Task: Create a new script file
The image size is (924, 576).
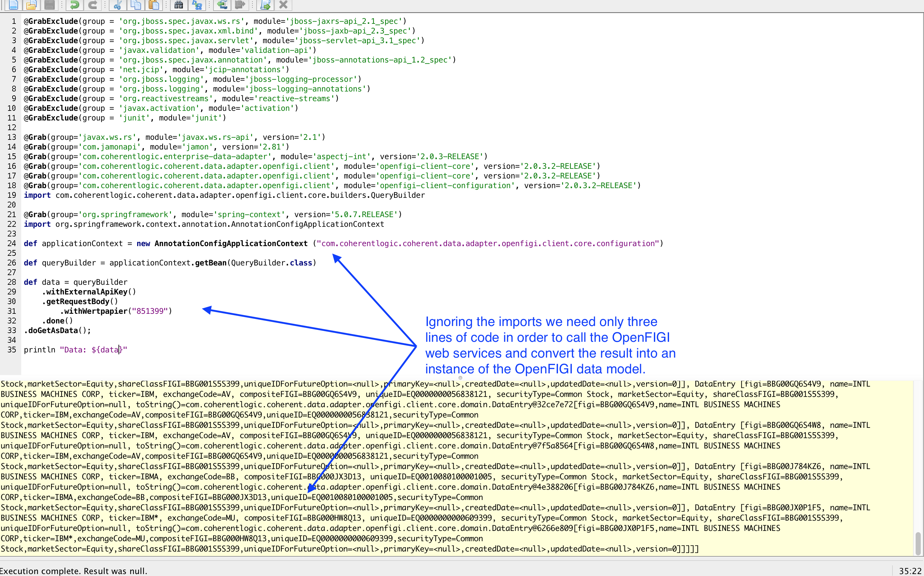Action: [13, 5]
